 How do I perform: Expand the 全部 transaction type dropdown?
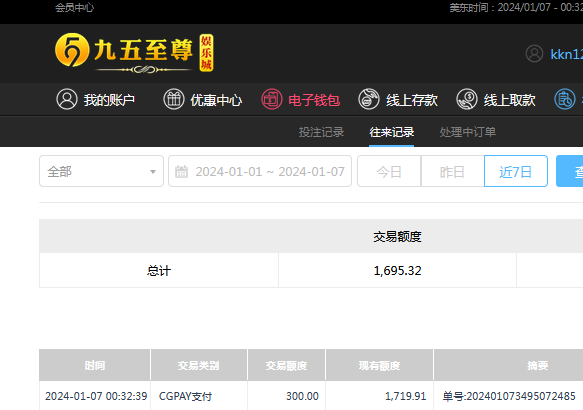coord(101,171)
